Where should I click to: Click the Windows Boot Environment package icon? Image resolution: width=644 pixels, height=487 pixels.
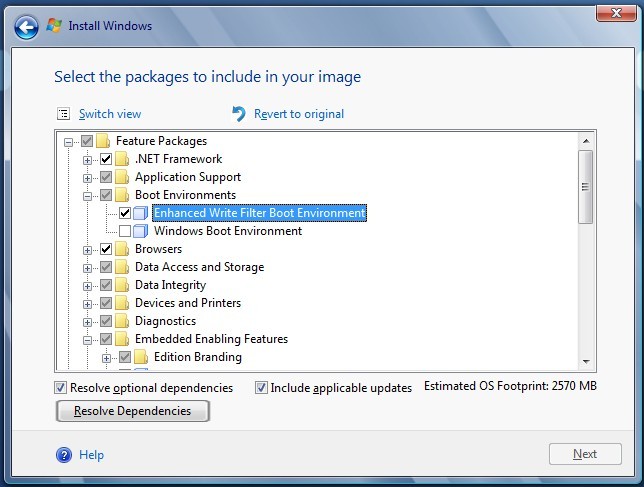coord(141,231)
